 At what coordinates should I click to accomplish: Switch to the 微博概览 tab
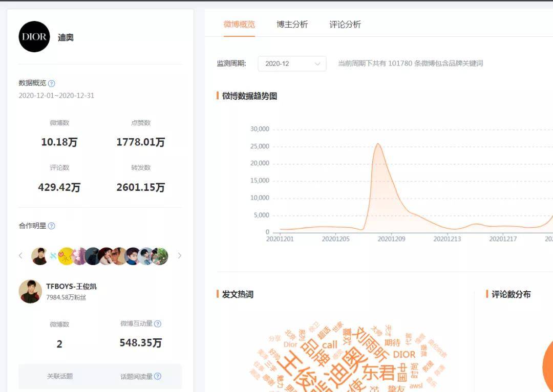(x=239, y=24)
